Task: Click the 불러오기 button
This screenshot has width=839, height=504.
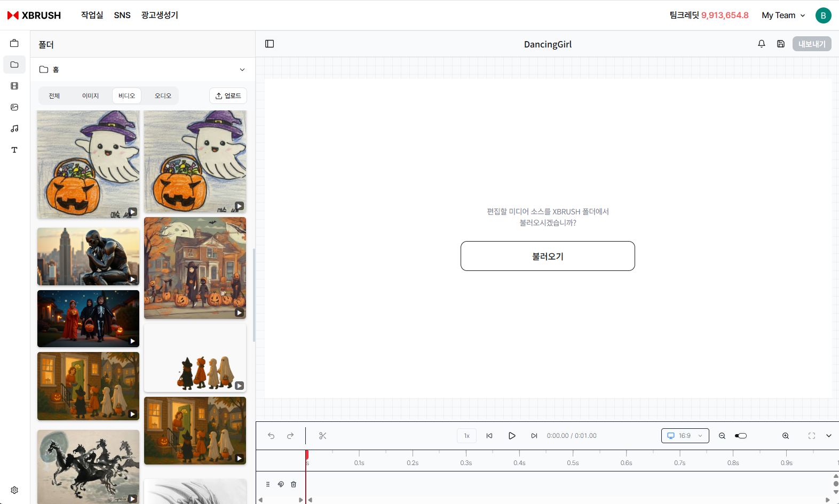Action: click(548, 256)
